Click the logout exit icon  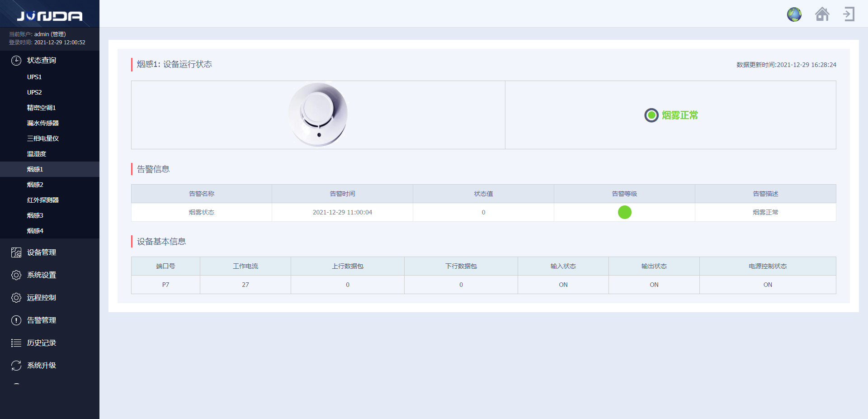coord(849,14)
